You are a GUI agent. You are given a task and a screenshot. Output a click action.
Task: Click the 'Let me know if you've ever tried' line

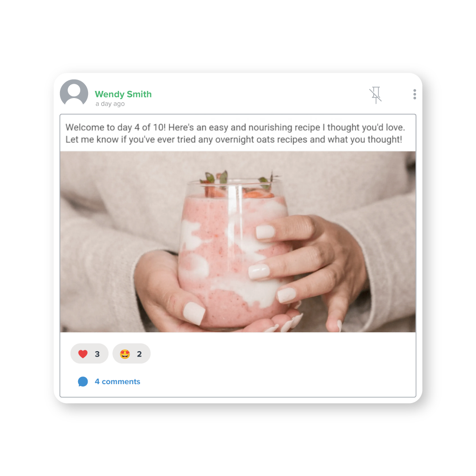point(141,139)
